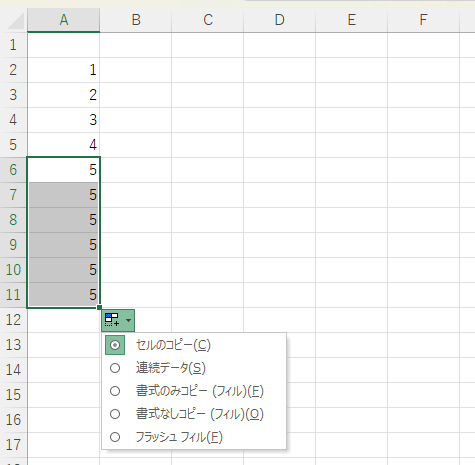Viewport: 475px width, 465px height.
Task: Select column D header
Action: tap(280, 20)
